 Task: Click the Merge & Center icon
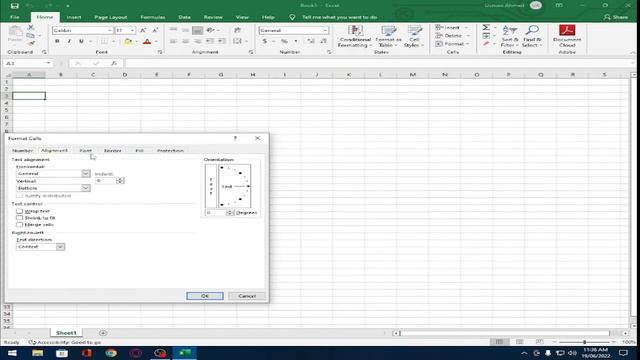(x=237, y=41)
